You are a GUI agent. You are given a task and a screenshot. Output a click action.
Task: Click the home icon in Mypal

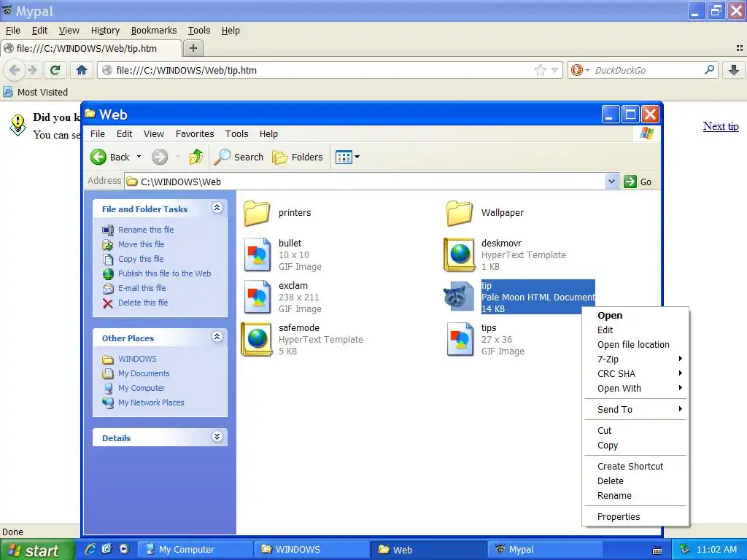click(x=82, y=71)
